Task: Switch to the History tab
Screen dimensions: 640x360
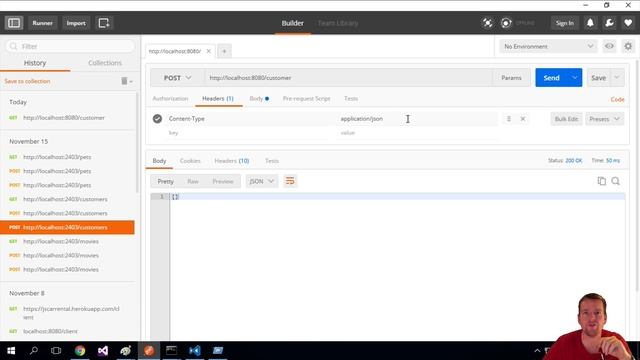Action: pyautogui.click(x=35, y=63)
